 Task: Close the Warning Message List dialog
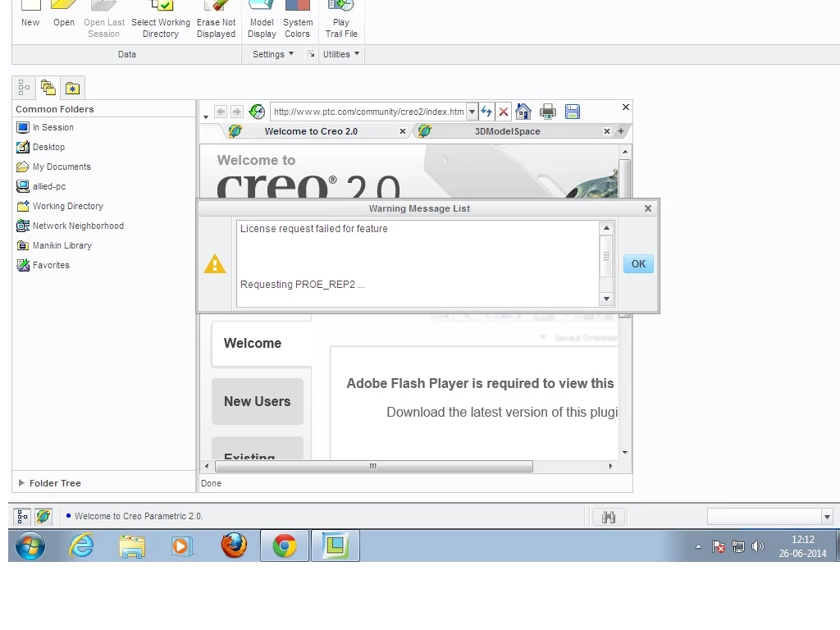pos(648,208)
